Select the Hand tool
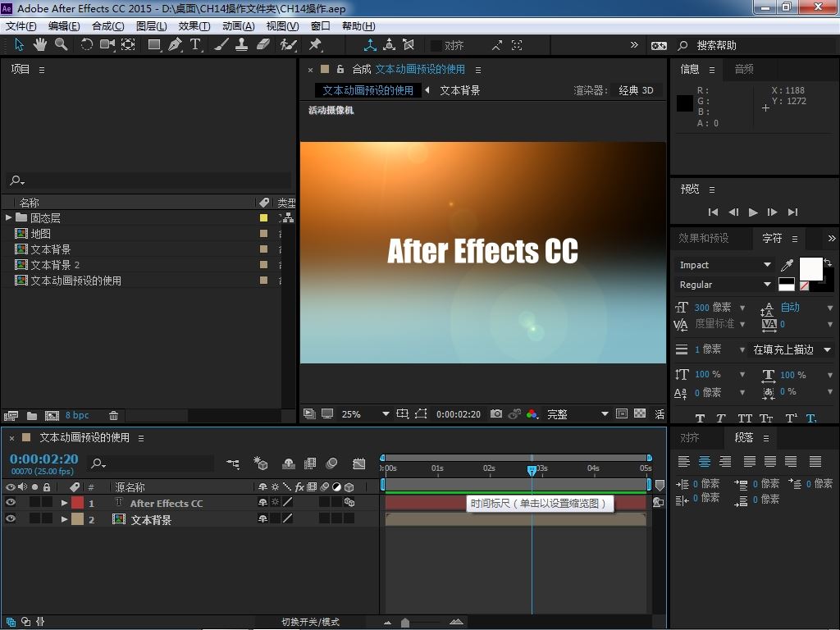This screenshot has height=630, width=840. [39, 44]
